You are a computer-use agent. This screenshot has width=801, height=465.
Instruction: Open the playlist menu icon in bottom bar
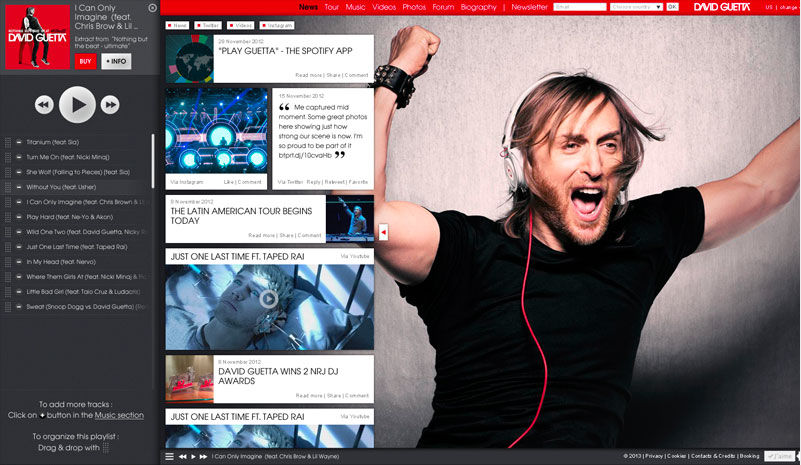(170, 456)
